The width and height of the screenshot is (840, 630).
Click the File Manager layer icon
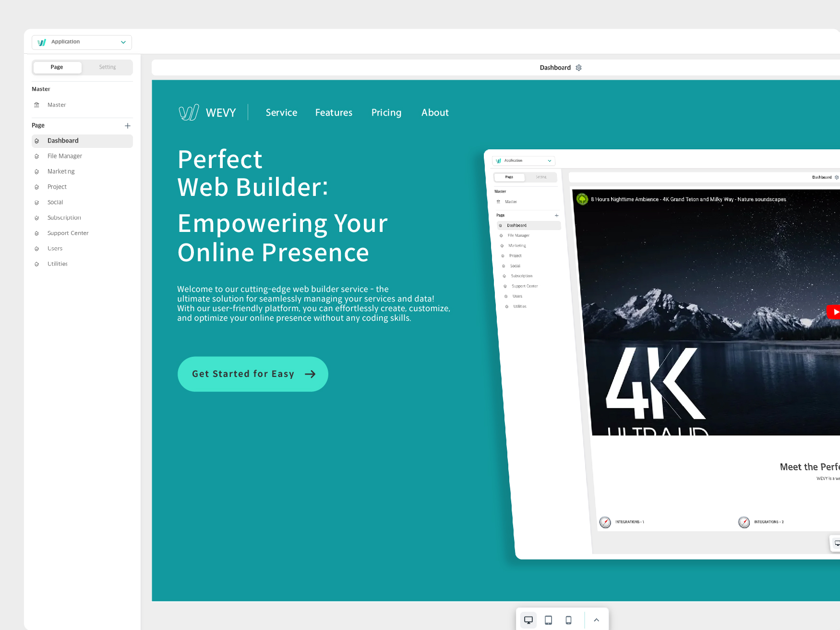coord(37,157)
